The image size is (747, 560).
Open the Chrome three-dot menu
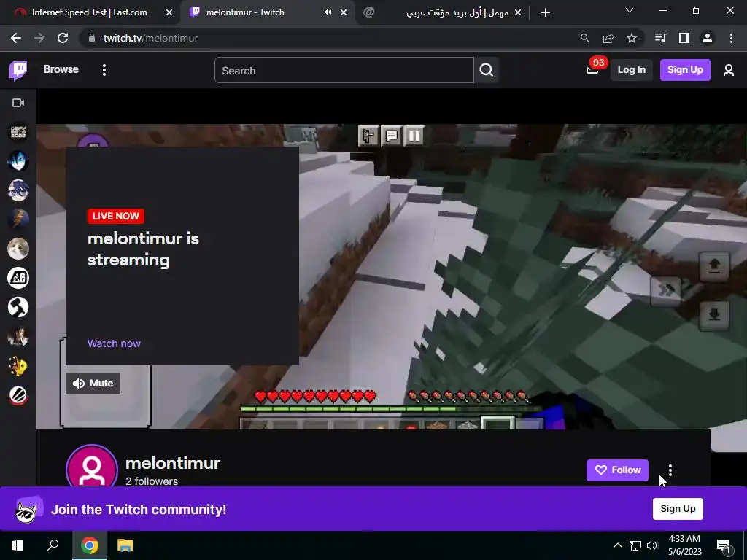(731, 38)
